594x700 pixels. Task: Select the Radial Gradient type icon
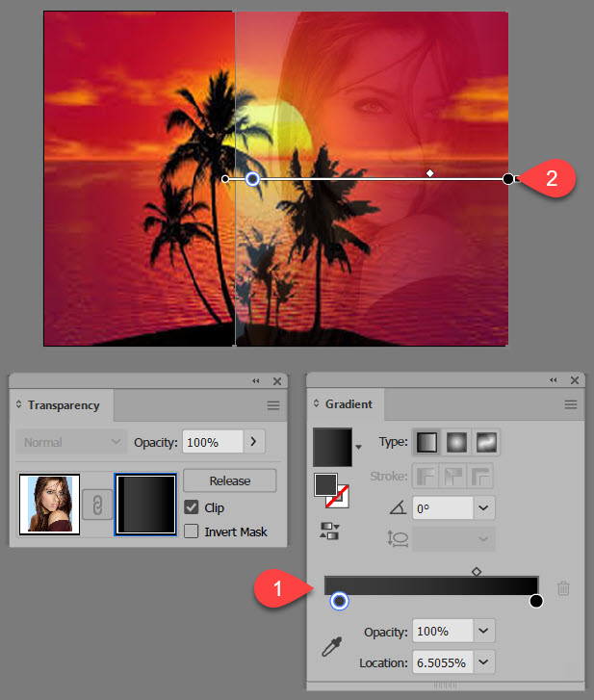(x=456, y=442)
